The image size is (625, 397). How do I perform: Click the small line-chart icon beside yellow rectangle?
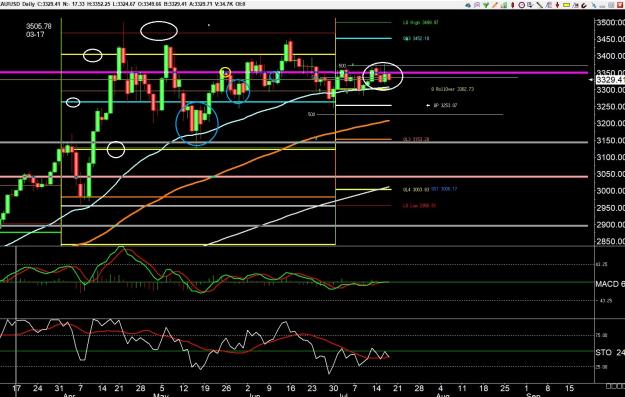[x=576, y=5]
